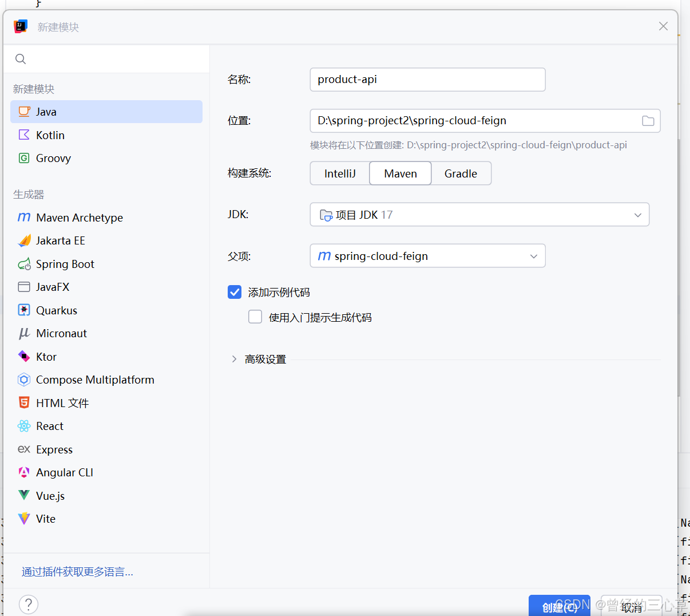Click the location path field
The height and width of the screenshot is (616, 690).
tap(485, 121)
